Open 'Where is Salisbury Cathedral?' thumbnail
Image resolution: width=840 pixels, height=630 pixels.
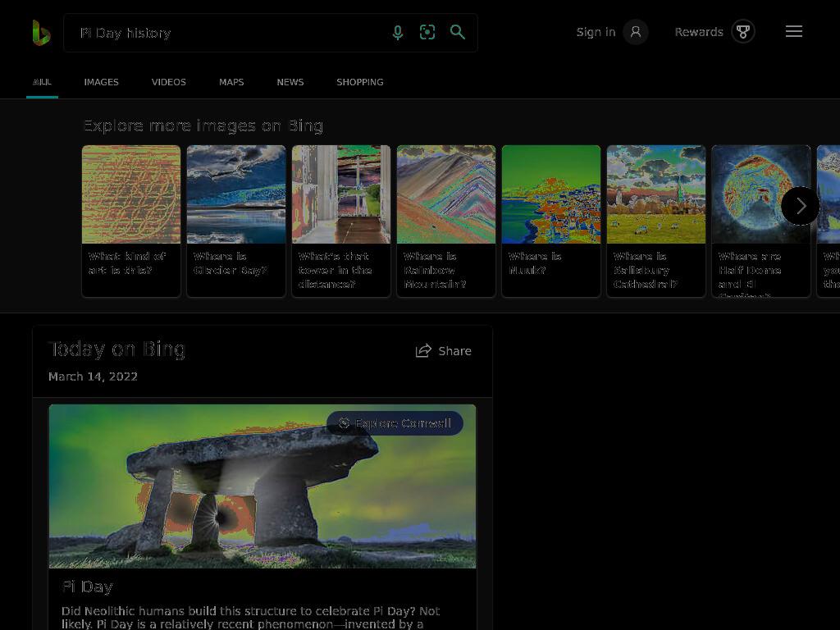coord(656,194)
